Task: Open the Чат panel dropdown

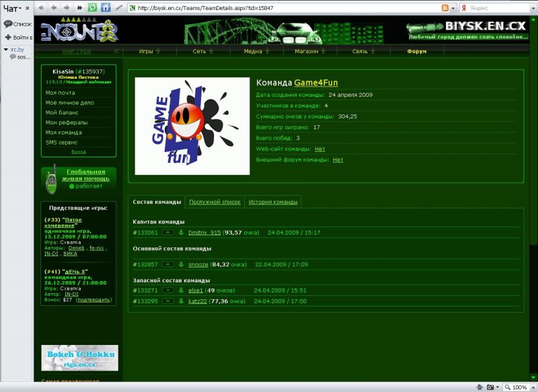Action: pos(12,8)
